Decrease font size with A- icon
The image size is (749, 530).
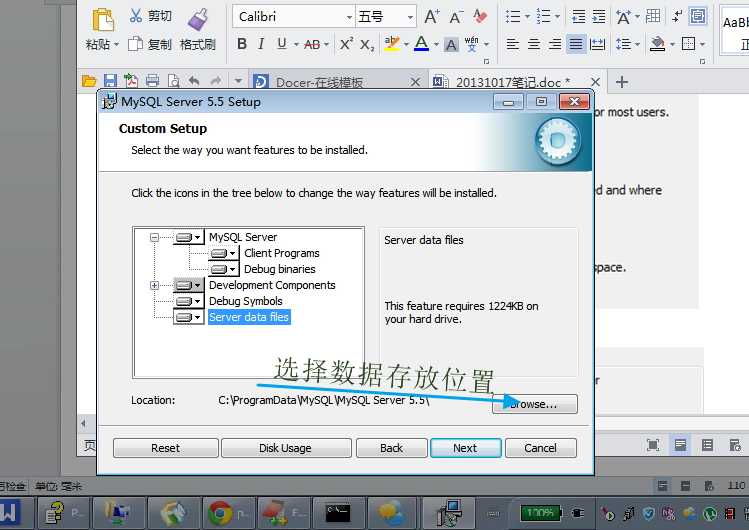(x=456, y=17)
